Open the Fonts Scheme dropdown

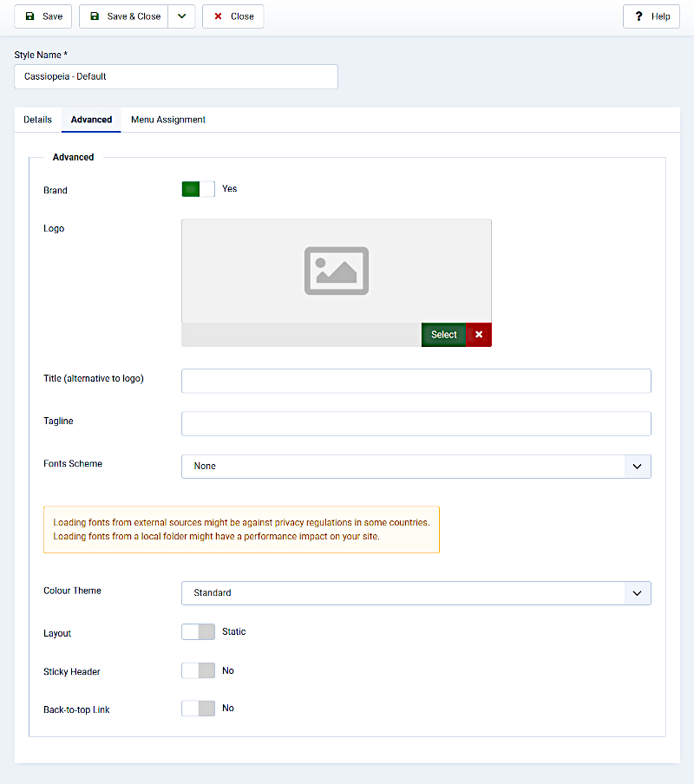pos(416,467)
